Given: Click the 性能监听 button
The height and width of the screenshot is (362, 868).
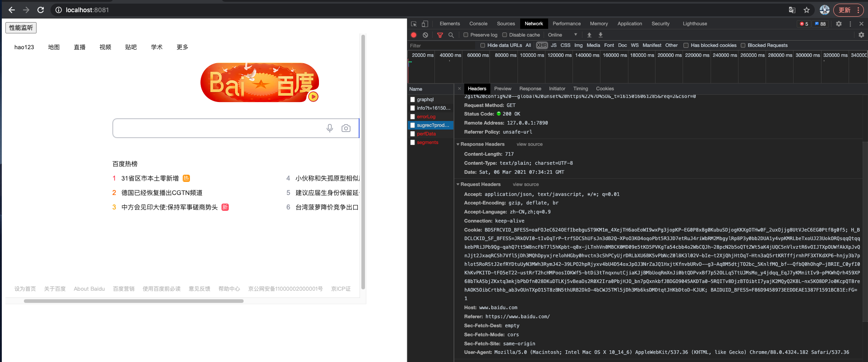Looking at the screenshot, I should (x=21, y=28).
